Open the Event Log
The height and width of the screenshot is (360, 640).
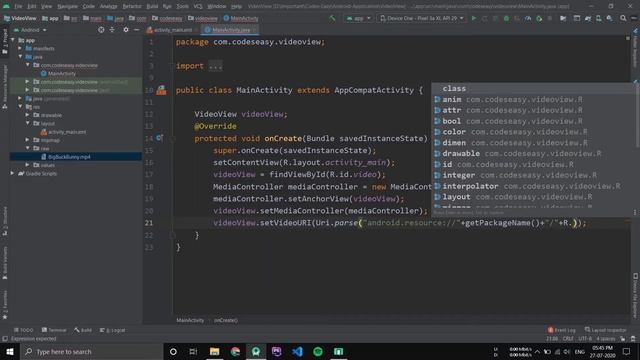(x=562, y=330)
